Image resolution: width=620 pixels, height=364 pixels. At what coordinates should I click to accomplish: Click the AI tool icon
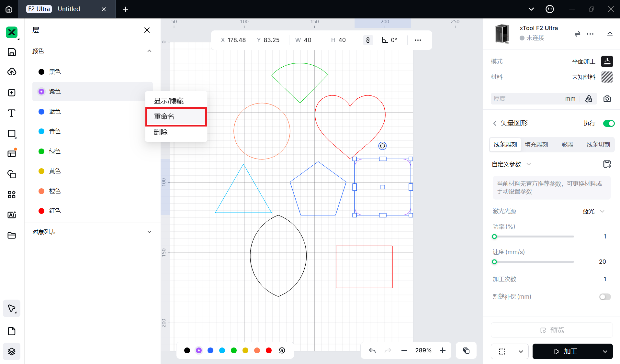[x=12, y=215]
